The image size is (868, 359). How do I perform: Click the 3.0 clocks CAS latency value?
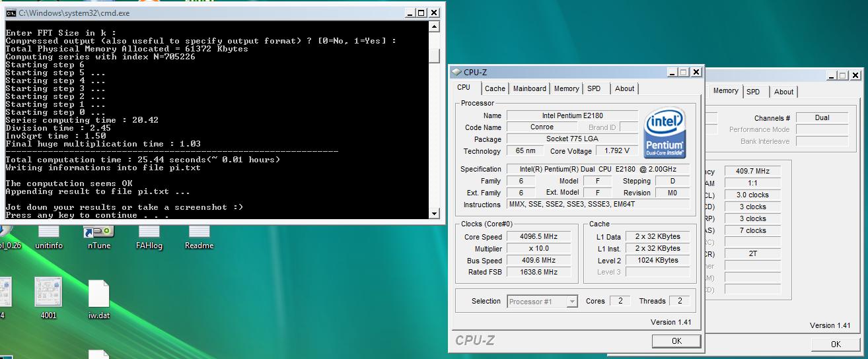pos(752,195)
